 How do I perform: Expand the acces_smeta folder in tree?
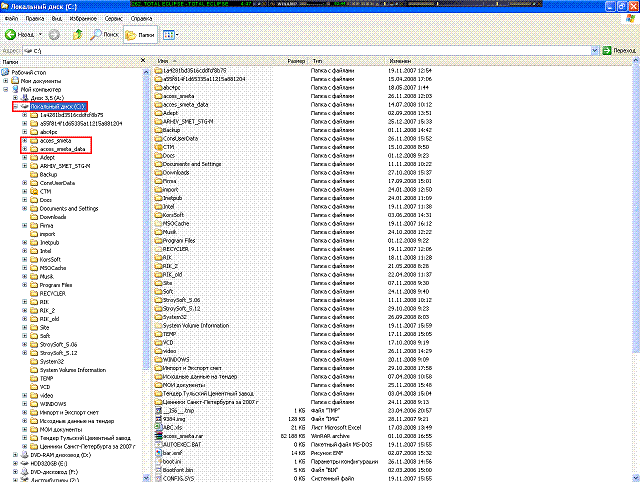coord(24,140)
